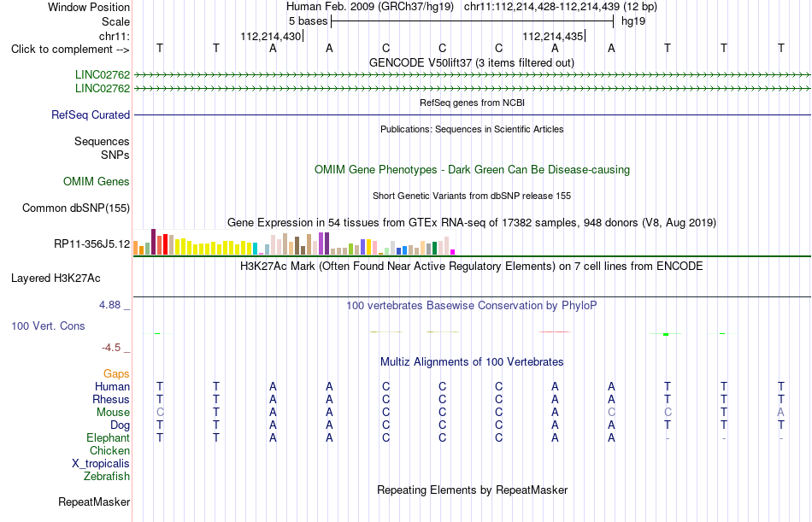Click the RepeatMasker track label
This screenshot has width=812, height=522.
(94, 502)
